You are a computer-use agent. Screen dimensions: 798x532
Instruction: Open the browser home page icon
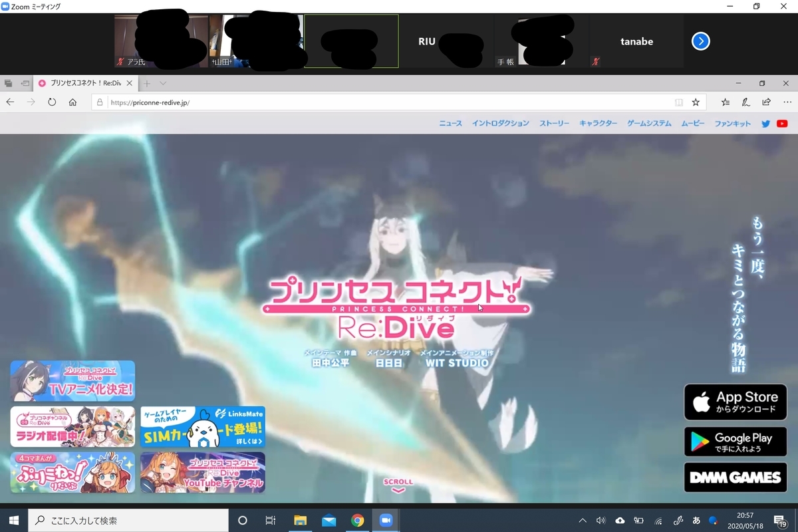point(73,102)
